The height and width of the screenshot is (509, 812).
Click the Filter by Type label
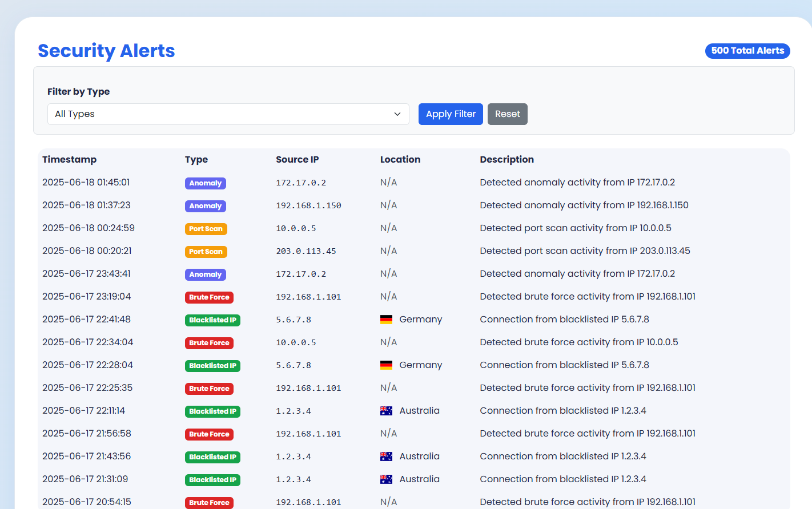[x=79, y=92]
